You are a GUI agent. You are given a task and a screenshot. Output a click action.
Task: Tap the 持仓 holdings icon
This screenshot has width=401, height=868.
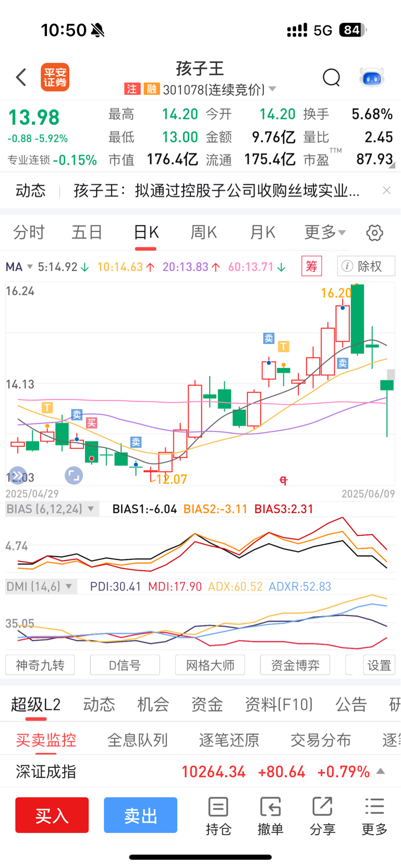click(x=218, y=816)
